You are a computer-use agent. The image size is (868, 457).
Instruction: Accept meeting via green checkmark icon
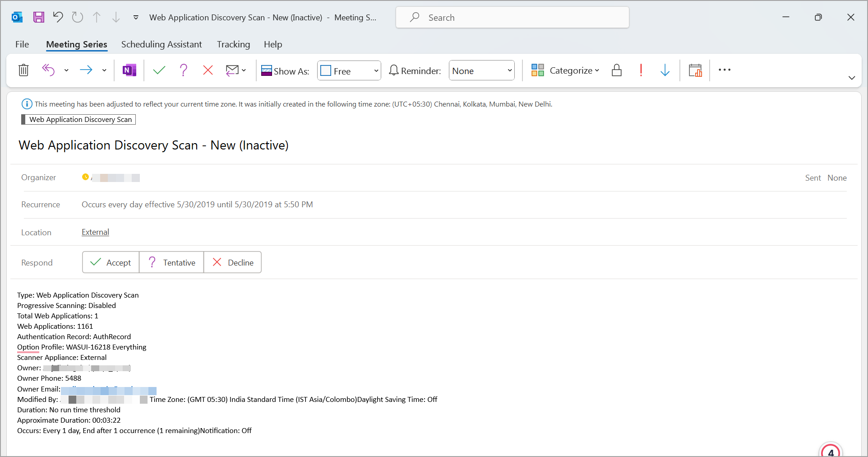click(159, 70)
